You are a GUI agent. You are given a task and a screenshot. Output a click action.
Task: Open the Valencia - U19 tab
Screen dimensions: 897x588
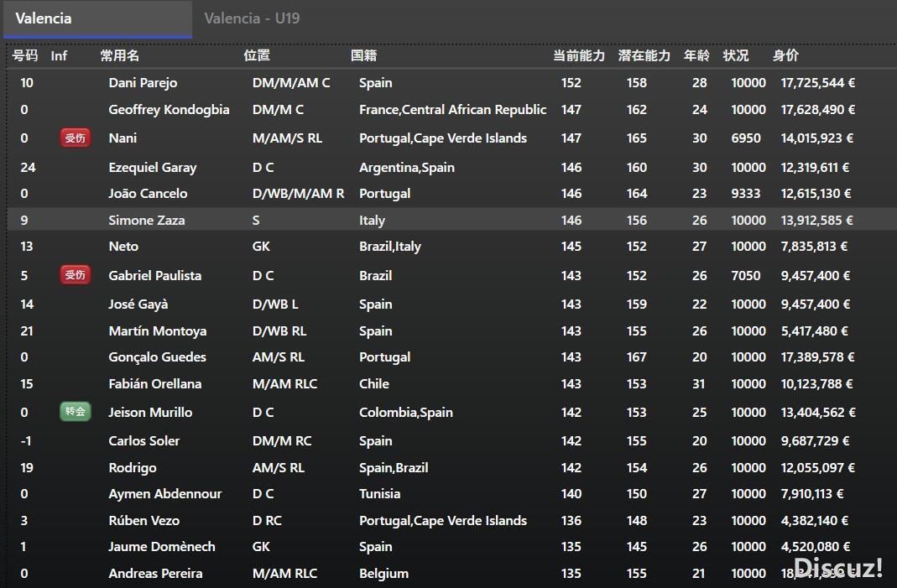tap(252, 18)
